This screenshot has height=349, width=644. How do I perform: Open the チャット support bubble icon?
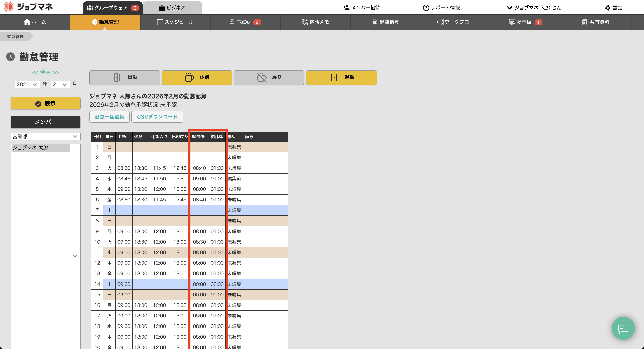(623, 328)
